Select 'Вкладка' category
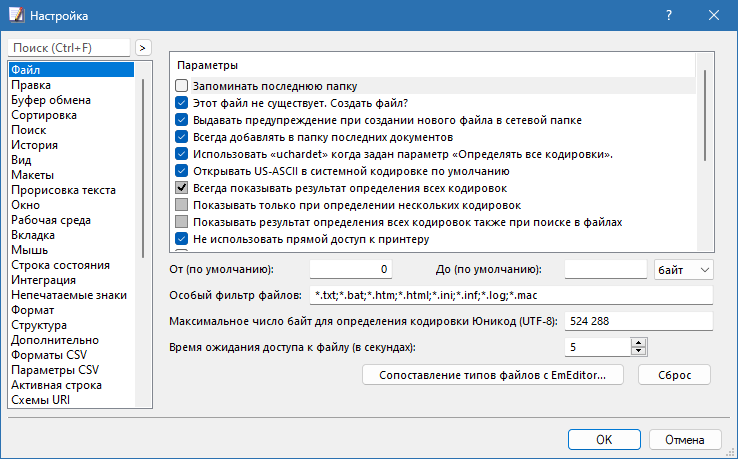The height and width of the screenshot is (459, 738). click(x=72, y=235)
